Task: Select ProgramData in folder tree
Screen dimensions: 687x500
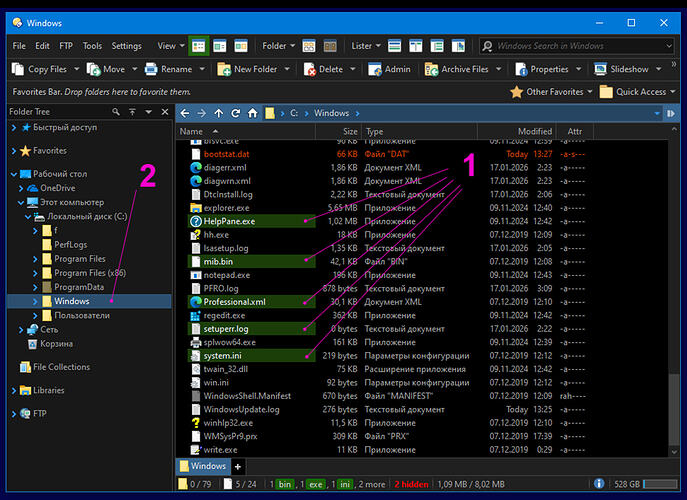Action: [x=79, y=287]
